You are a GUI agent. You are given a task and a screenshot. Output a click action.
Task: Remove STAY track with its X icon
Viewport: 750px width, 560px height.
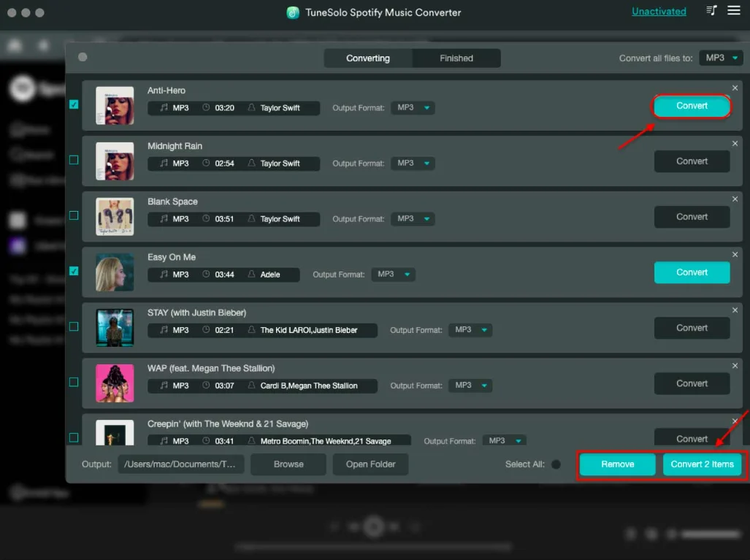click(x=735, y=310)
